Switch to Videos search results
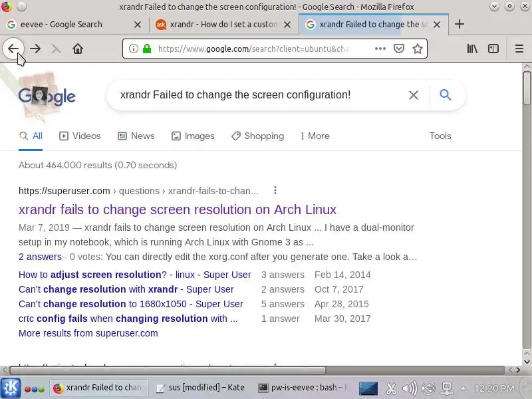This screenshot has width=532, height=399. 80,136
